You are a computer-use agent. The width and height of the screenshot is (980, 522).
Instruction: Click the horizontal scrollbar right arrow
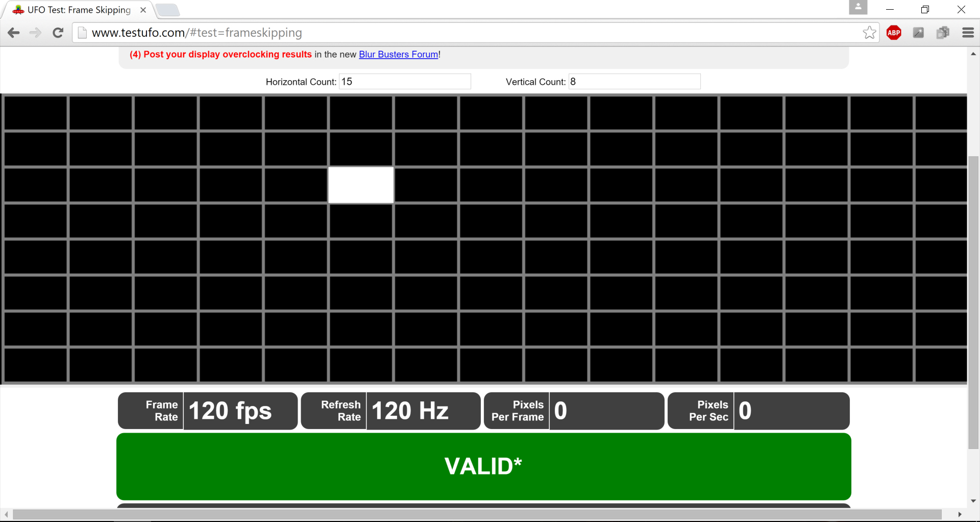pyautogui.click(x=960, y=514)
